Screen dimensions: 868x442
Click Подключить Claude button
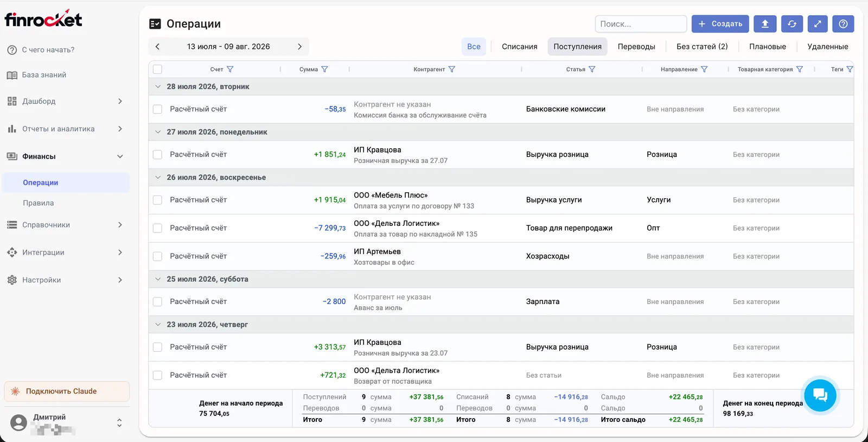pos(67,392)
